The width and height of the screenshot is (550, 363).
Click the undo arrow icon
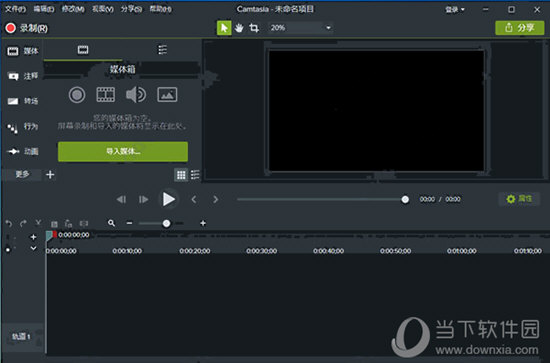9,223
